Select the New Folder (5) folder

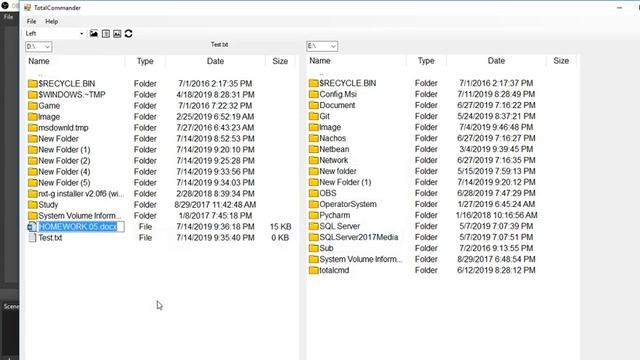tap(59, 183)
